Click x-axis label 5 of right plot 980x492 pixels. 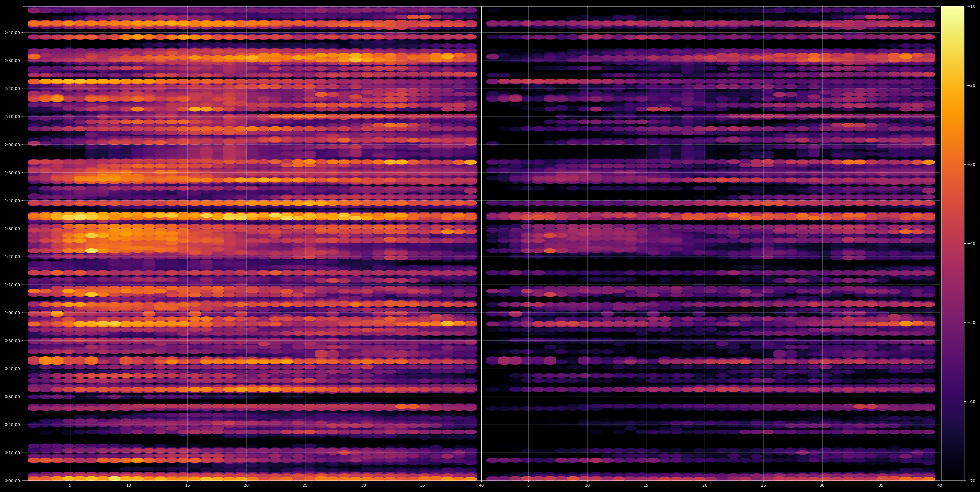[528, 486]
